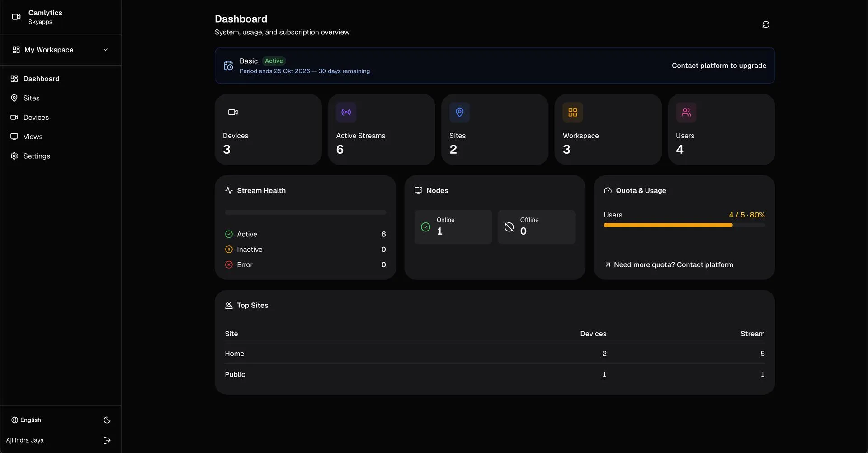Expand the My Workspace dropdown
The width and height of the screenshot is (868, 453).
tap(61, 50)
